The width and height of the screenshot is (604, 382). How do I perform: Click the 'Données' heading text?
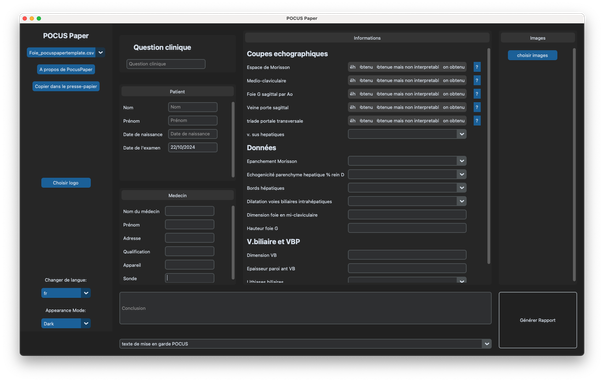(x=261, y=148)
